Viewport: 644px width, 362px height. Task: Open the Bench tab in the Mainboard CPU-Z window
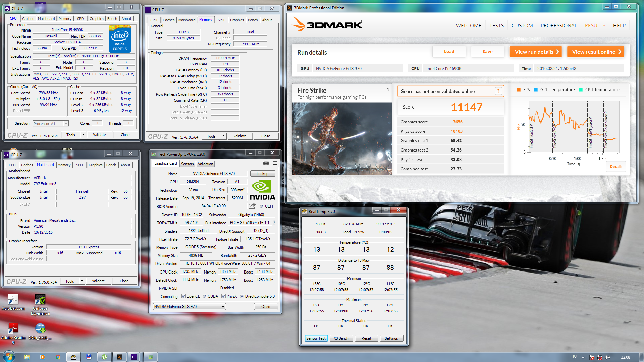coord(111,165)
